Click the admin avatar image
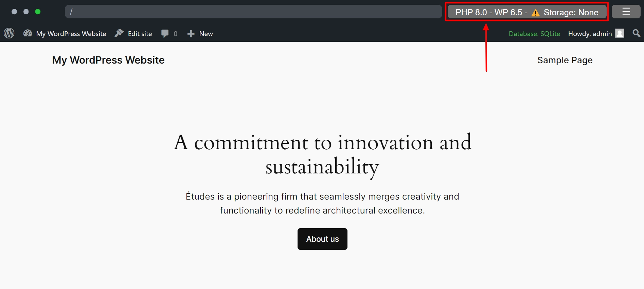The width and height of the screenshot is (644, 289). (620, 33)
